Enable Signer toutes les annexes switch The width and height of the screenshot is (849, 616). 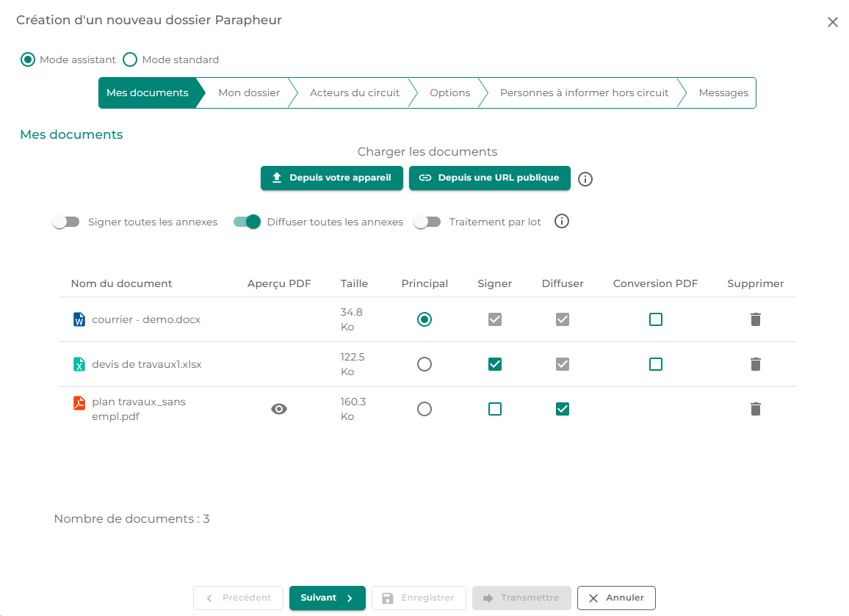point(66,222)
